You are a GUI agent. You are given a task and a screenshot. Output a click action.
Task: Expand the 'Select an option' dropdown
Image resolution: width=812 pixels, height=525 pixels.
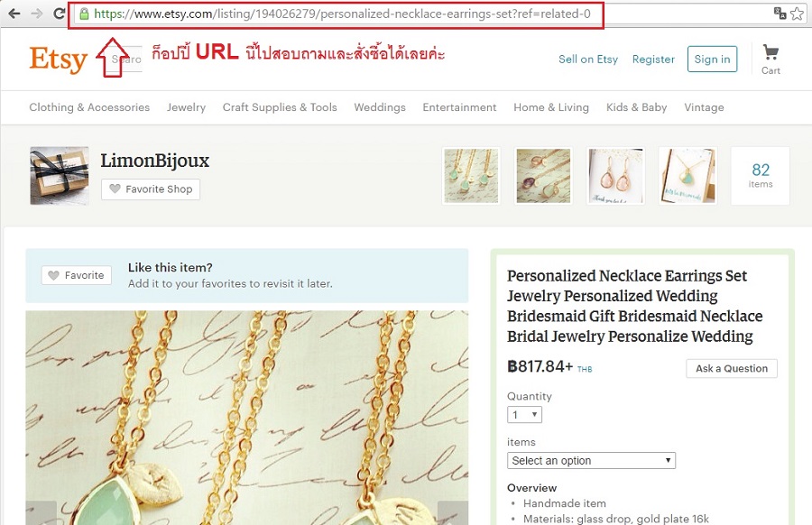click(x=591, y=460)
